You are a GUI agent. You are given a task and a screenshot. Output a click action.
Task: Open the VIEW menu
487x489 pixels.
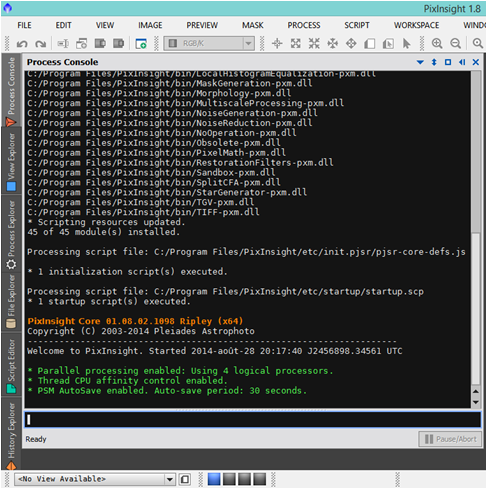[105, 25]
